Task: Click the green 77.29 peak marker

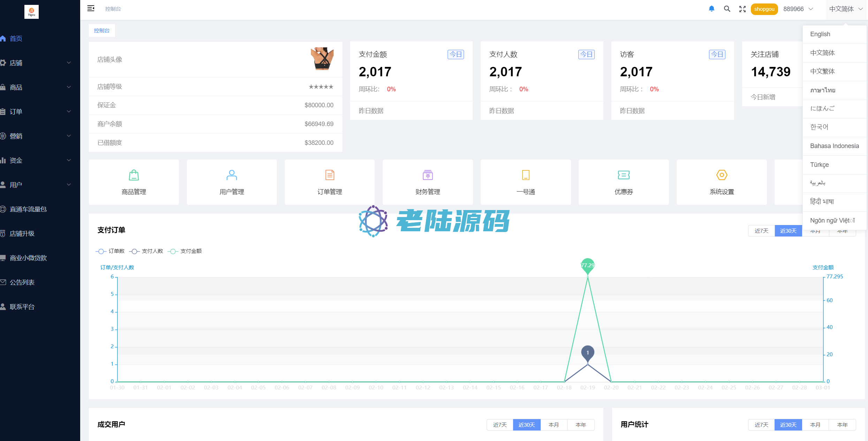Action: point(588,265)
